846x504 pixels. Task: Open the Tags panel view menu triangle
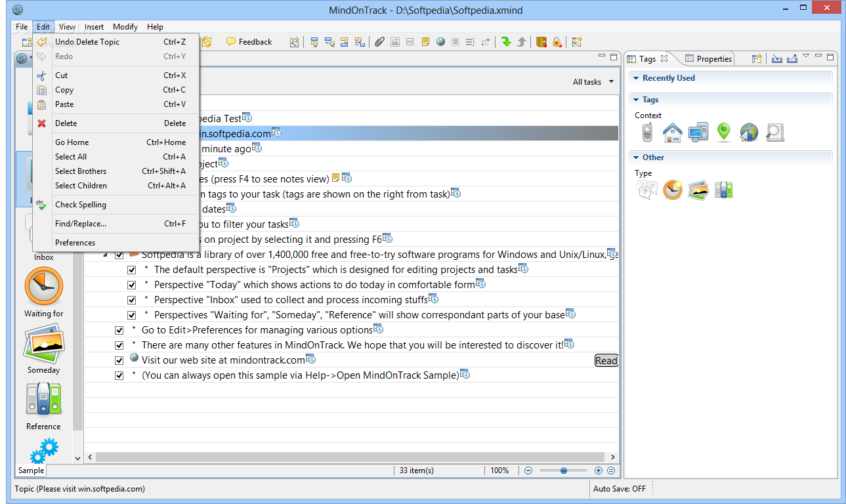[806, 56]
